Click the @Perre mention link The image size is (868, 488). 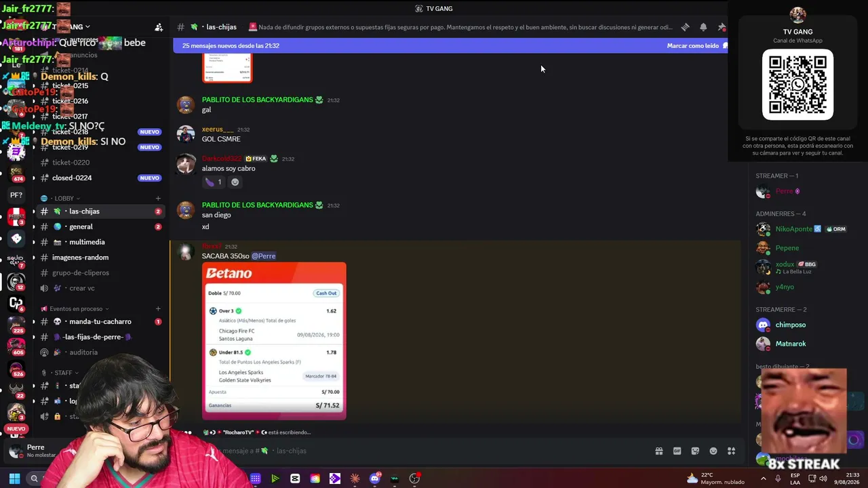(x=264, y=256)
